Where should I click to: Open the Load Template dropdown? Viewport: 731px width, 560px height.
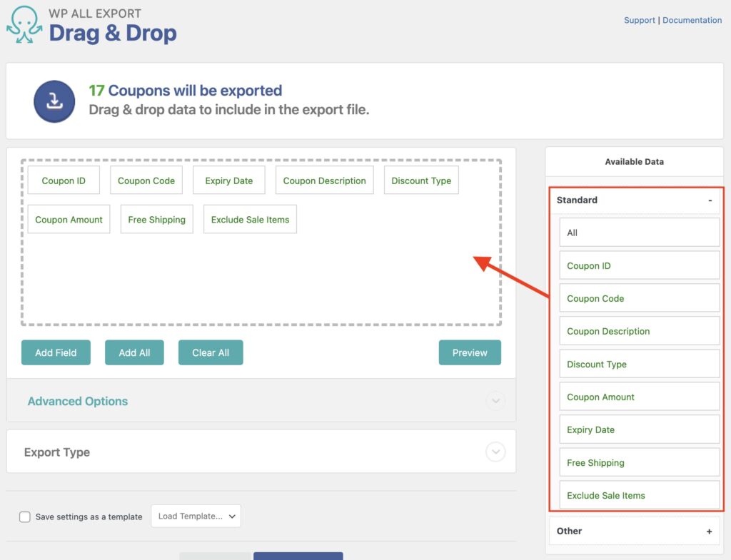coord(196,516)
